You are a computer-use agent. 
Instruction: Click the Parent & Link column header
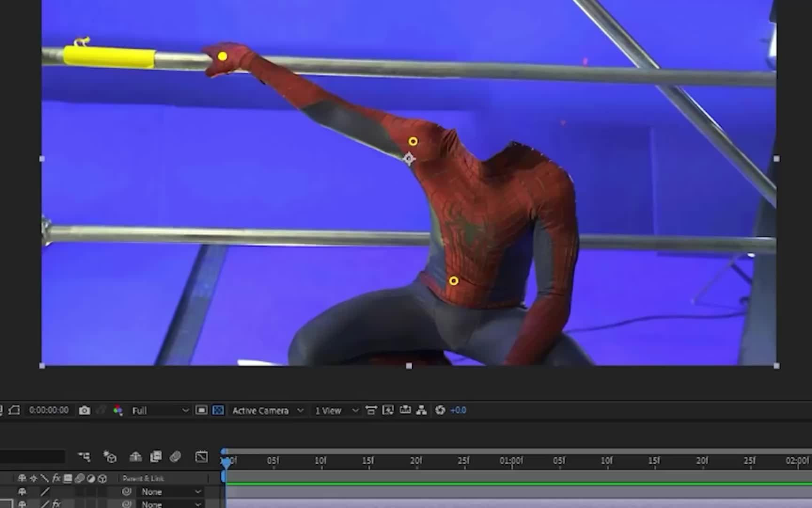coord(143,478)
